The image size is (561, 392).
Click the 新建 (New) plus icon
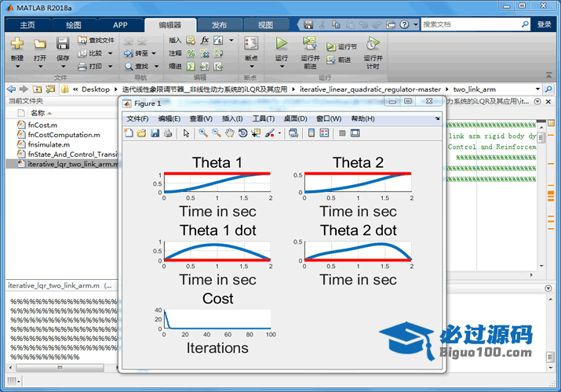[x=17, y=44]
